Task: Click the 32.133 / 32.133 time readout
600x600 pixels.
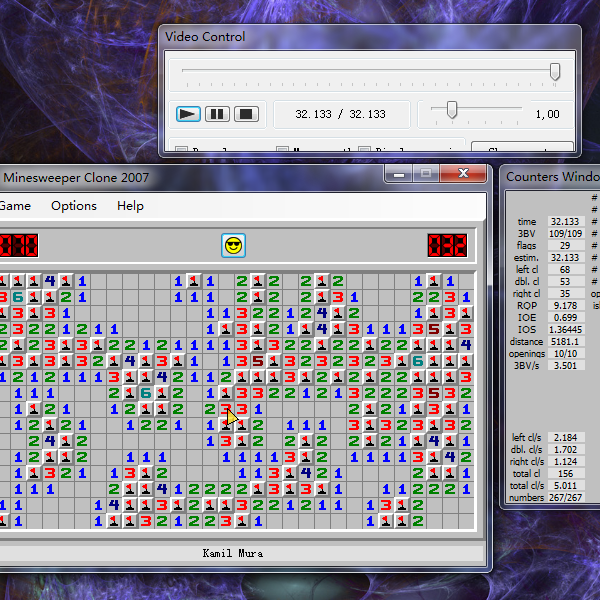Action: pyautogui.click(x=340, y=114)
